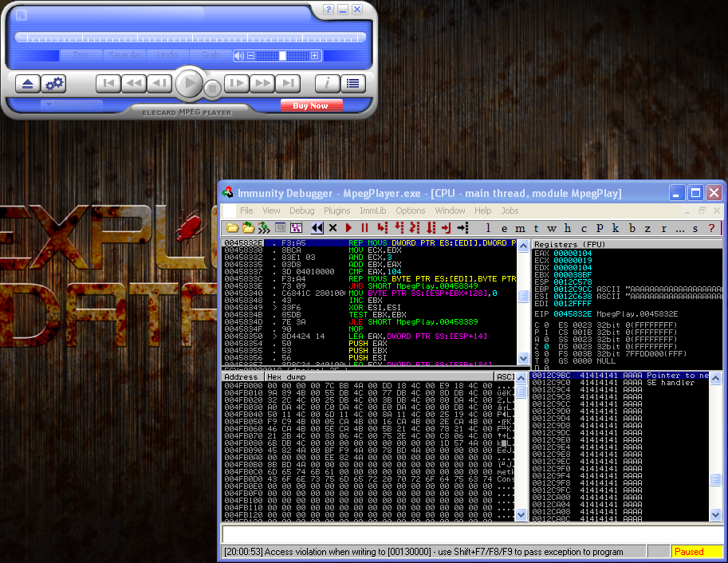Click the black Go to address arrow icon

point(463,227)
